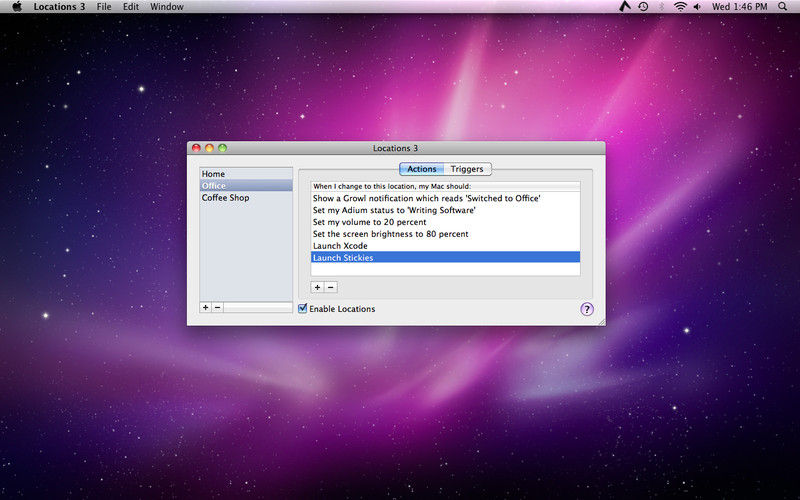Click the Bluetooth status icon

coord(662,7)
